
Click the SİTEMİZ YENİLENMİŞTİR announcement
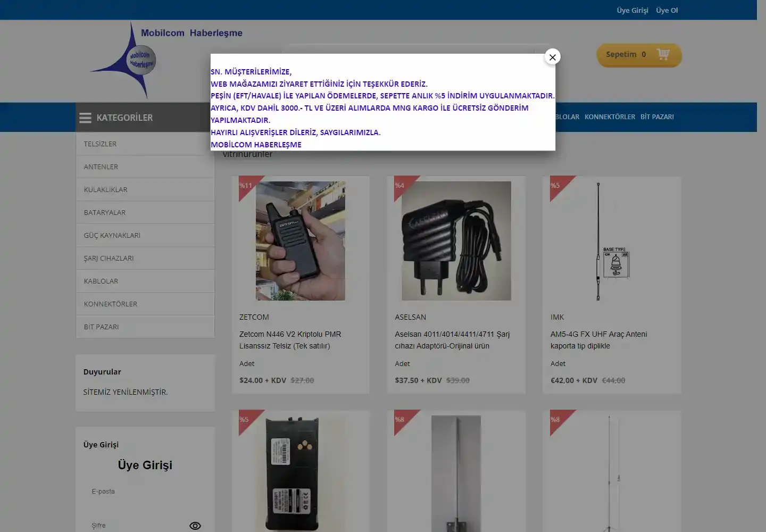point(126,392)
